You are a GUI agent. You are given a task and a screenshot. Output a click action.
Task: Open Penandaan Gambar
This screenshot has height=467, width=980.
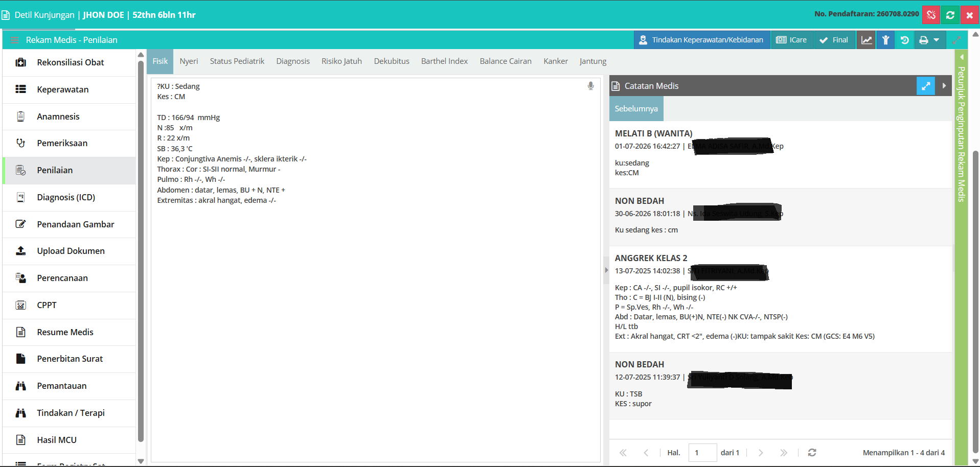pos(69,224)
